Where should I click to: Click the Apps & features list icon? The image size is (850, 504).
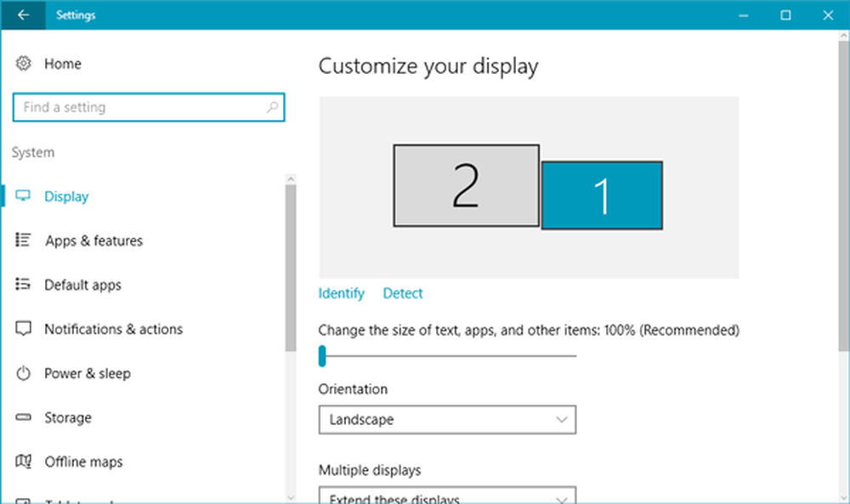click(x=23, y=240)
